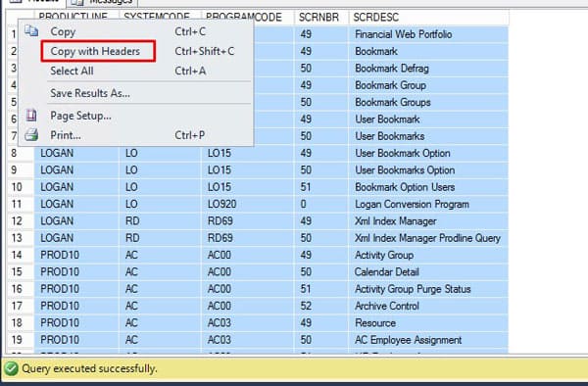Screen dimensions: 588x386
Task: Click system code 'RD' in row 13
Action: click(x=160, y=238)
